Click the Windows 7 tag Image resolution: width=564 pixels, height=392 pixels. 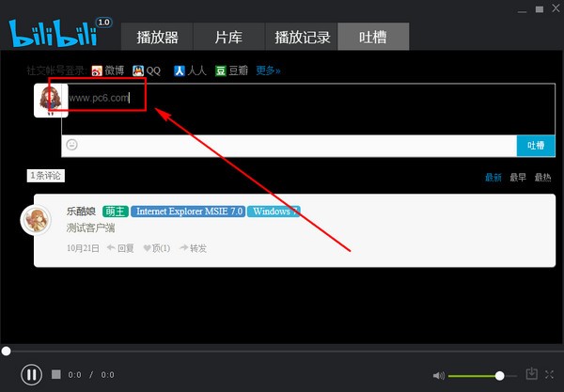click(x=274, y=212)
